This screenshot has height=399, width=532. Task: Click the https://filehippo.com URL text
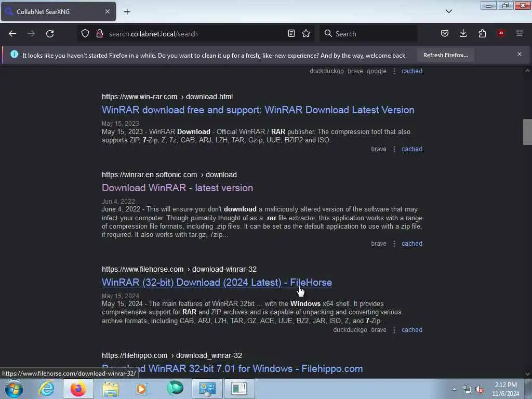click(x=135, y=355)
